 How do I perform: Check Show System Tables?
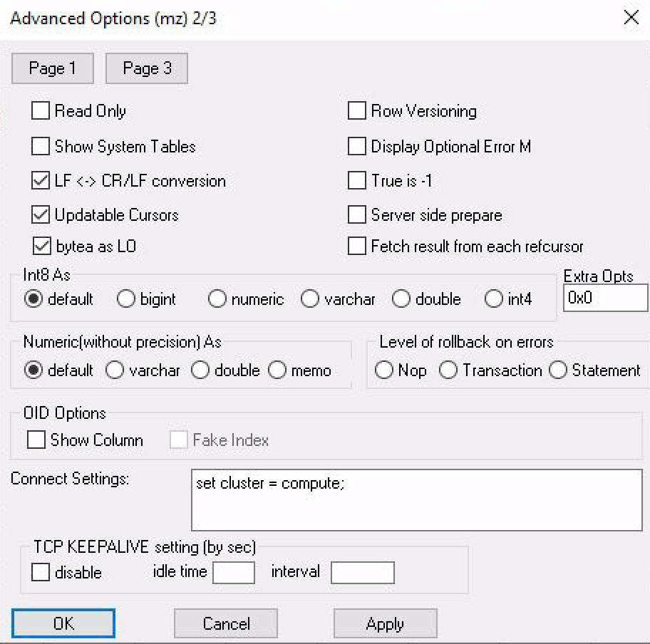click(x=40, y=146)
